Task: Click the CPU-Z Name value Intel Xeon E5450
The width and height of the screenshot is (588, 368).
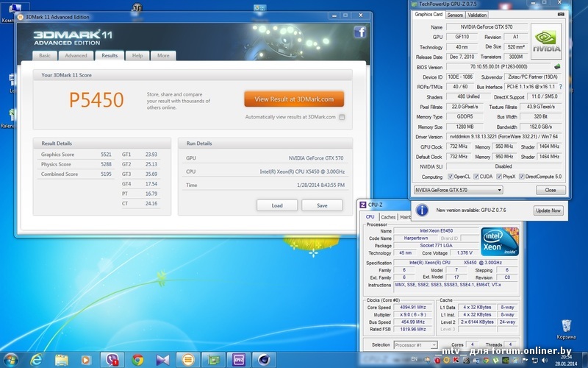Action: click(x=436, y=230)
